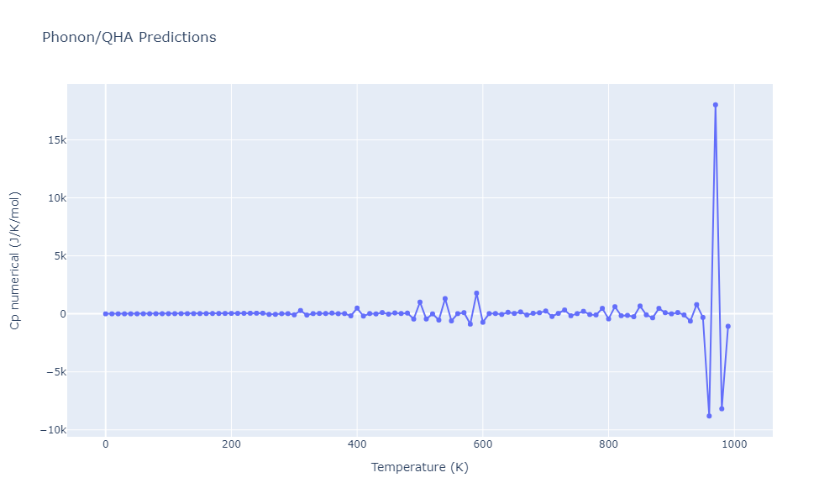Click the lowest data point below −5k
This screenshot has width=840, height=504.
[709, 416]
